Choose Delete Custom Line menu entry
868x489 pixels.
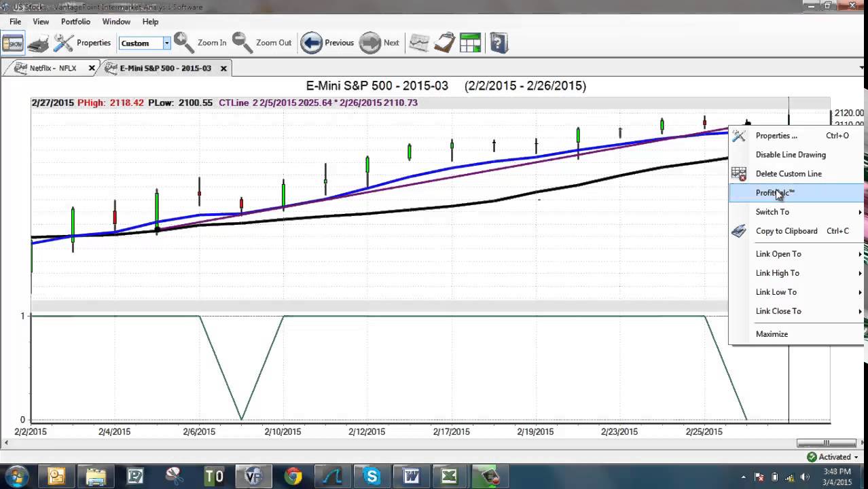tap(796, 174)
